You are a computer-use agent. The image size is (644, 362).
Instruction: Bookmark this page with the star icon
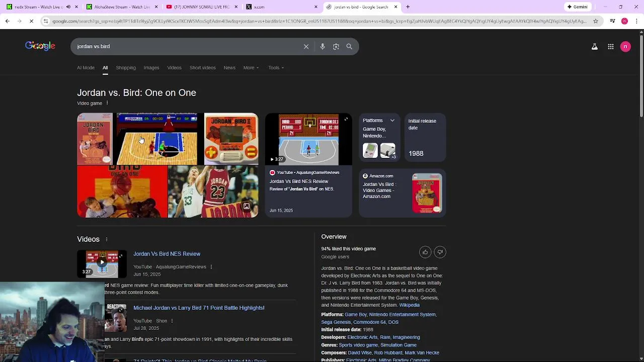point(596,21)
